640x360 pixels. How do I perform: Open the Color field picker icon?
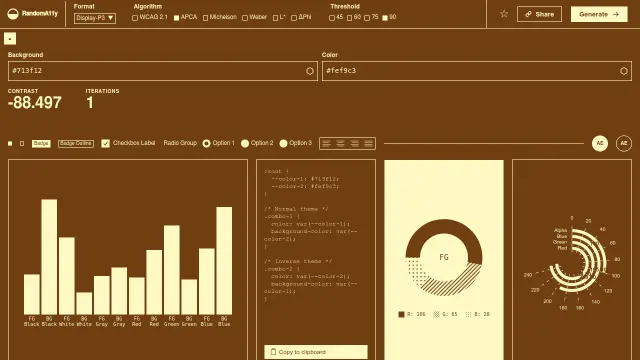[x=624, y=71]
